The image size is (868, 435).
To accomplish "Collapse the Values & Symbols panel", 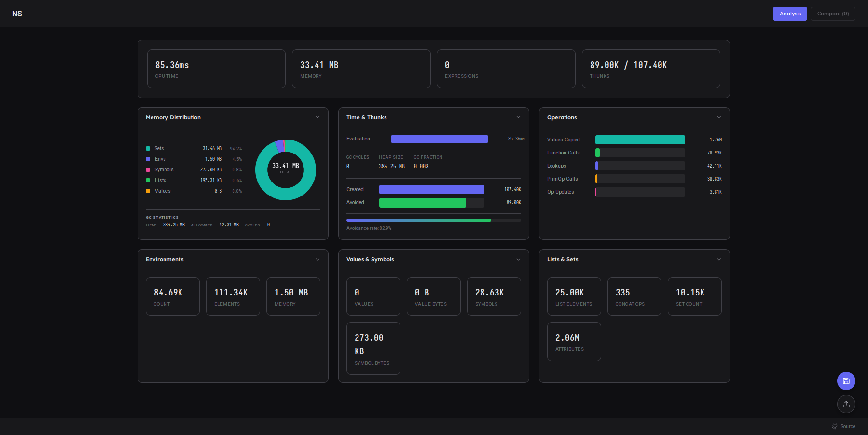I will point(518,259).
